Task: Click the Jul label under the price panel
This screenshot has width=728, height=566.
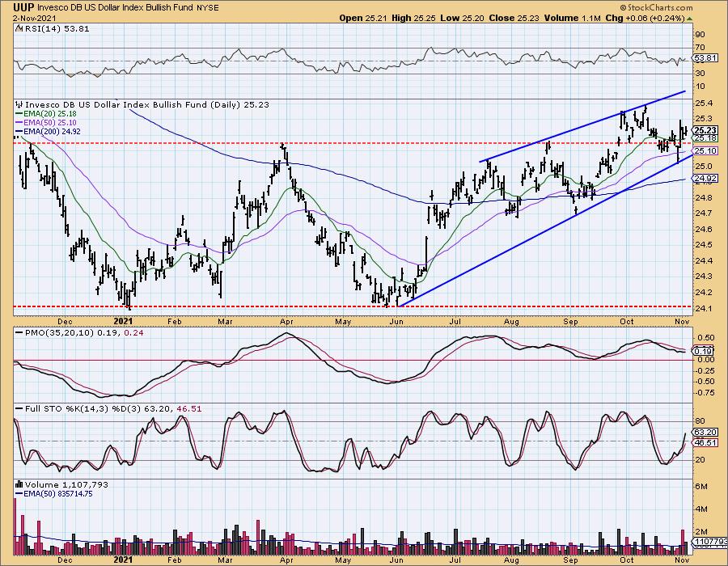Action: [455, 321]
